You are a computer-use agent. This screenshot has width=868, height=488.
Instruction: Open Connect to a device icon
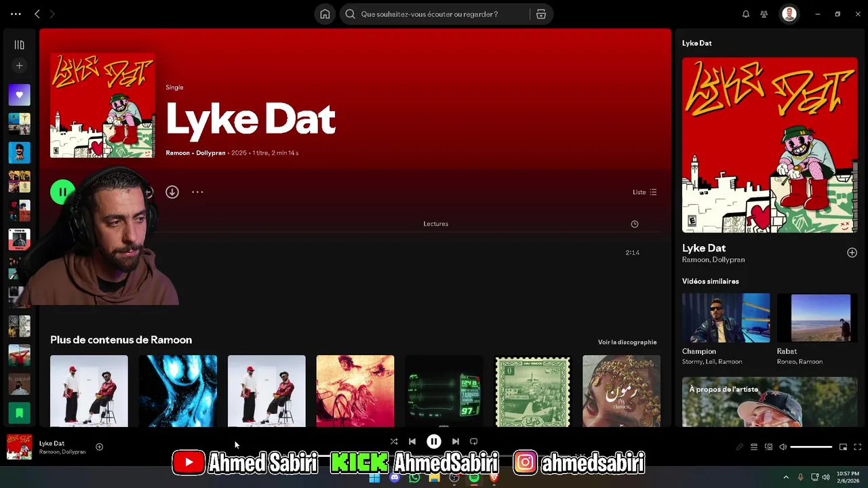pyautogui.click(x=768, y=447)
